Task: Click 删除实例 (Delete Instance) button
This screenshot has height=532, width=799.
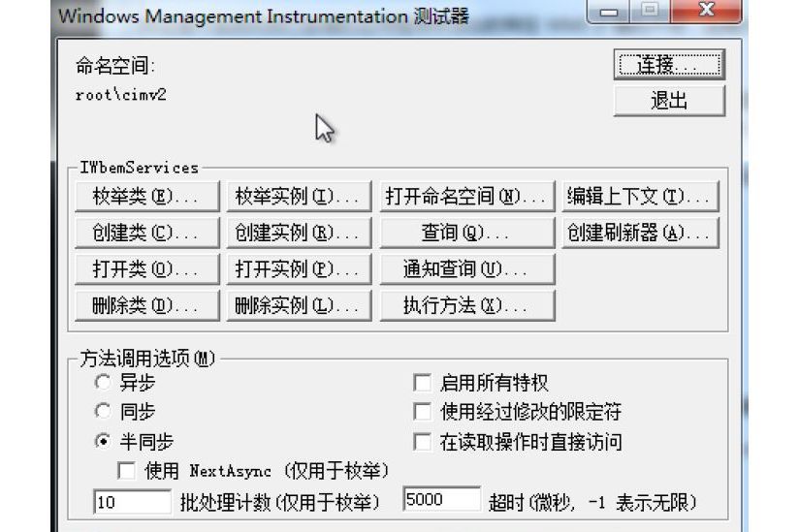Action: [x=299, y=305]
